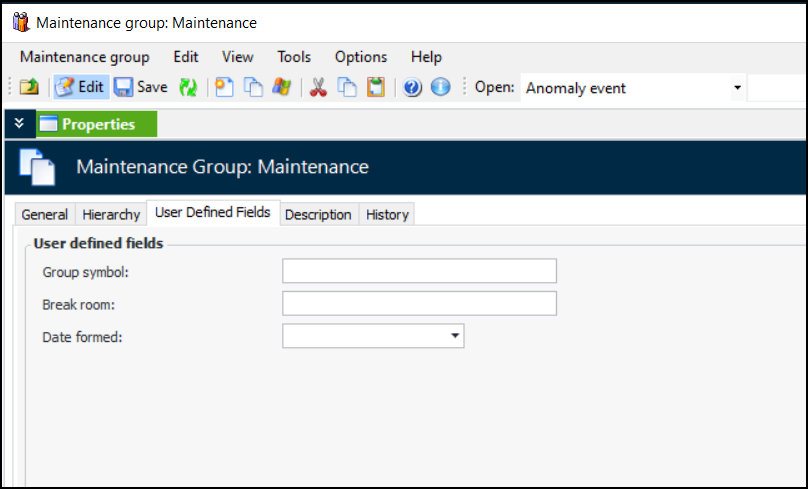
Task: Collapse the Properties panel with the double chevron
Action: (19, 124)
